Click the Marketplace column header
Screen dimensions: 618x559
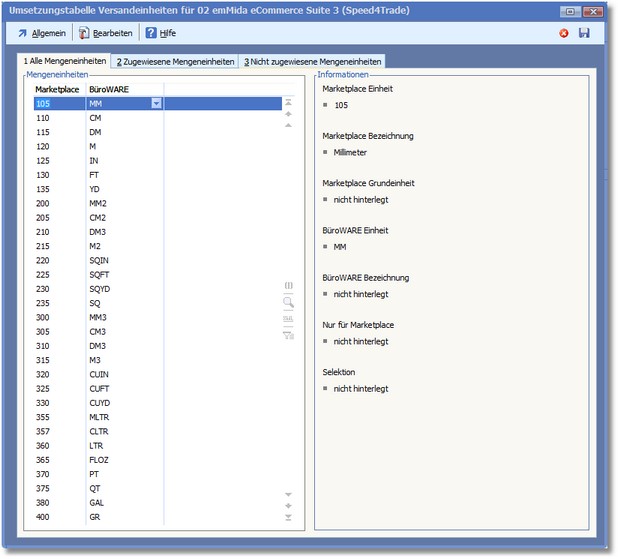coord(57,89)
